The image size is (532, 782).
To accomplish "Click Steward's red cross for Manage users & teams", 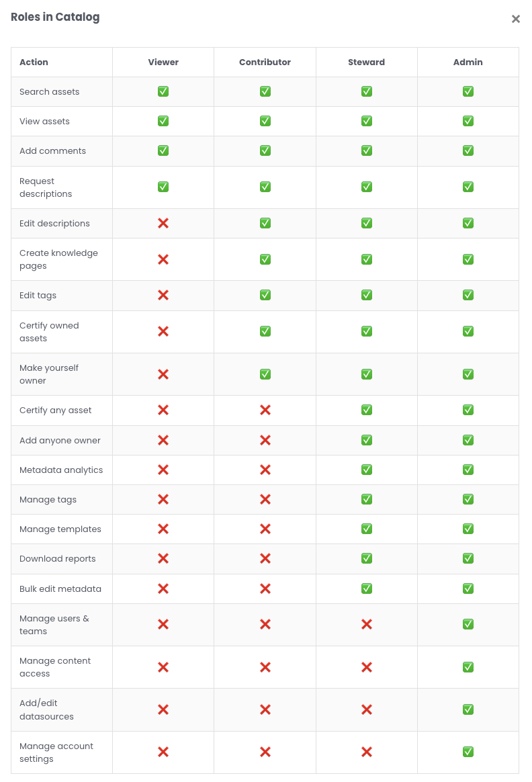I will [x=367, y=624].
